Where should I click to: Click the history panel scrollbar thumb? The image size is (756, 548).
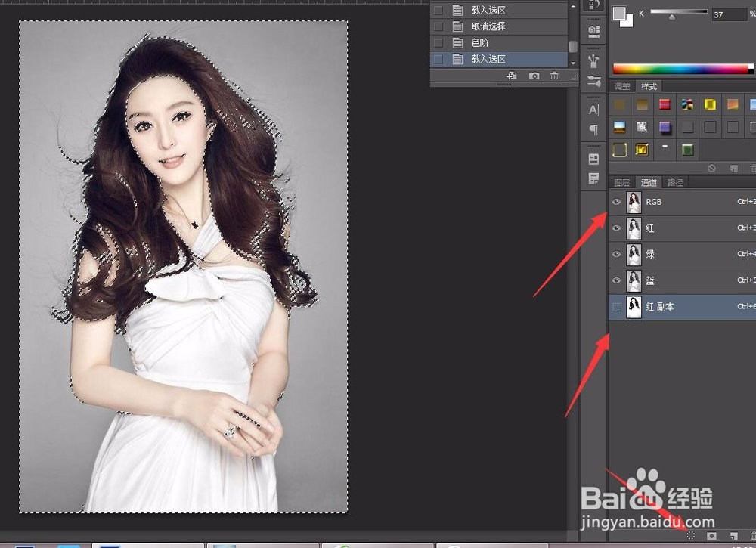pyautogui.click(x=573, y=46)
